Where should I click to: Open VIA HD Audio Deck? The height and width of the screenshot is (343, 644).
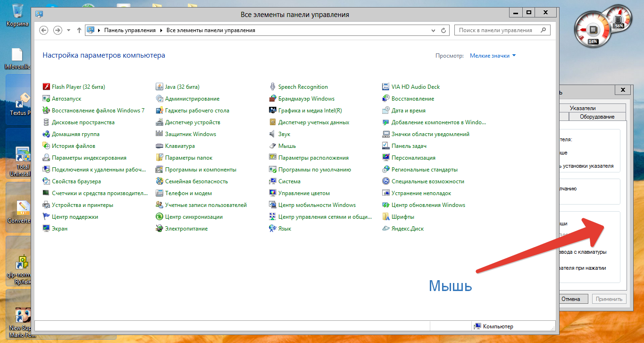pos(415,87)
